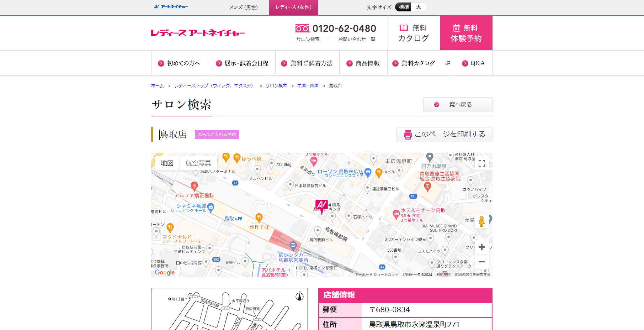The height and width of the screenshot is (330, 644).
Task: Click the アルファ矯正歯科 map pin
Action: click(194, 186)
